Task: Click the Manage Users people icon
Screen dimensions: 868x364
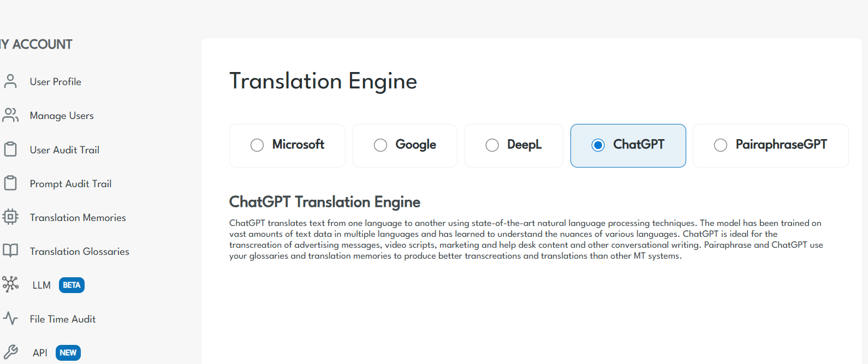Action: (10, 115)
